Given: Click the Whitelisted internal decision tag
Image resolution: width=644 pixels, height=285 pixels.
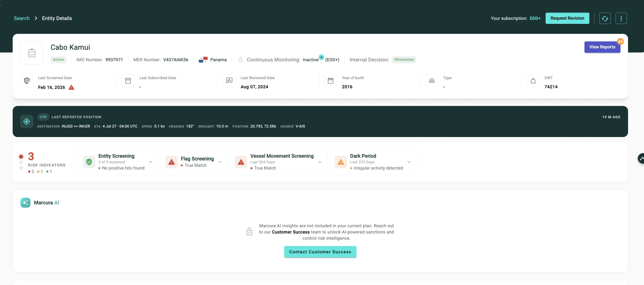Looking at the screenshot, I should click(x=404, y=60).
